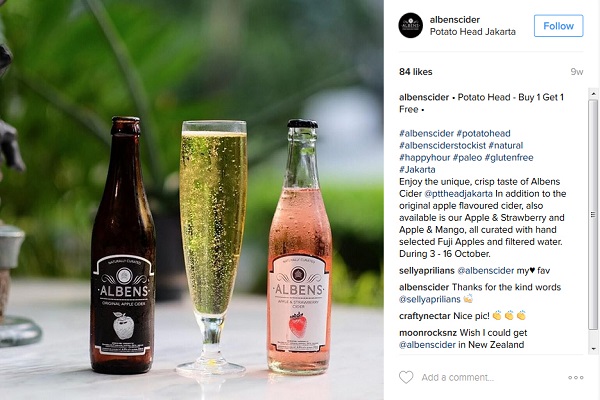Screen dimensions: 600x400
Task: Open sellyaprilians commenter profile
Action: tap(427, 271)
